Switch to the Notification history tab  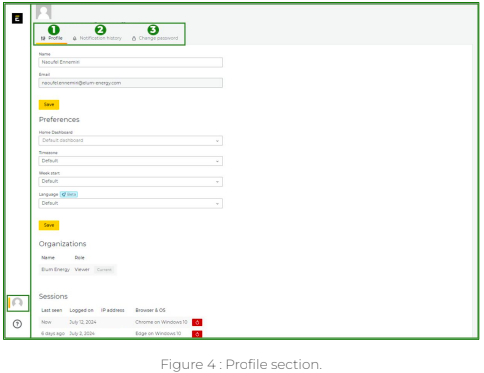tap(97, 38)
